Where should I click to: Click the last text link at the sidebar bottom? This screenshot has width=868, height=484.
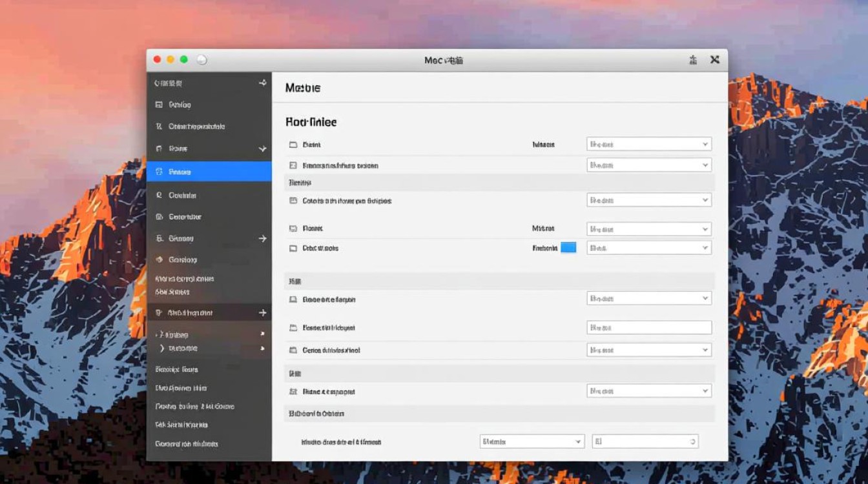(187, 444)
